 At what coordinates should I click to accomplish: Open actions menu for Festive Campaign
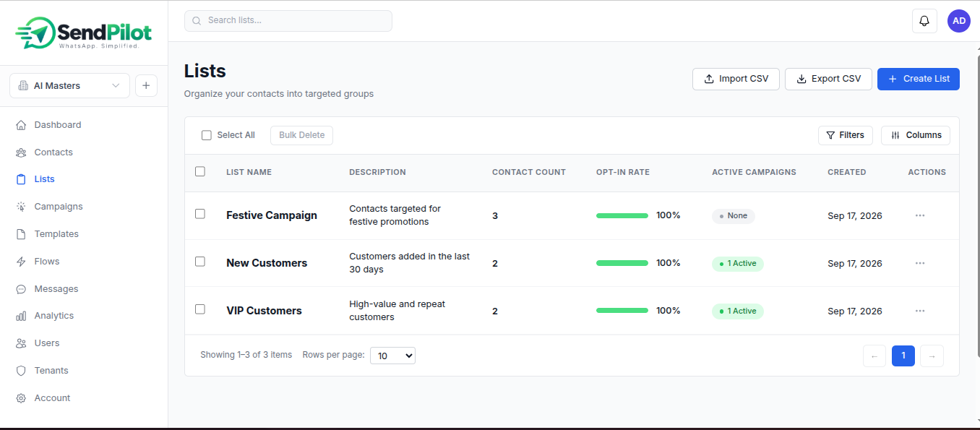[920, 215]
